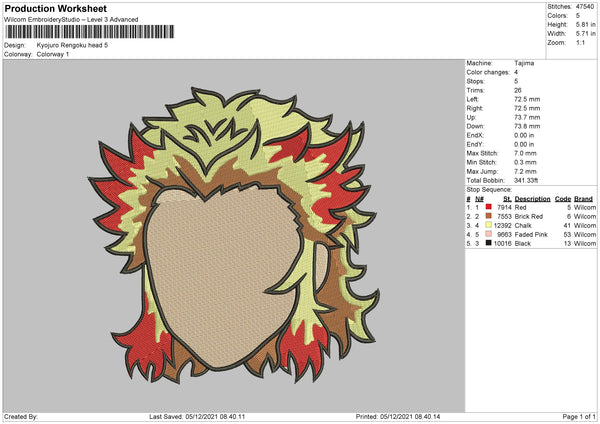Click the 'St.' column header
The width and height of the screenshot is (600, 424).
pos(507,199)
